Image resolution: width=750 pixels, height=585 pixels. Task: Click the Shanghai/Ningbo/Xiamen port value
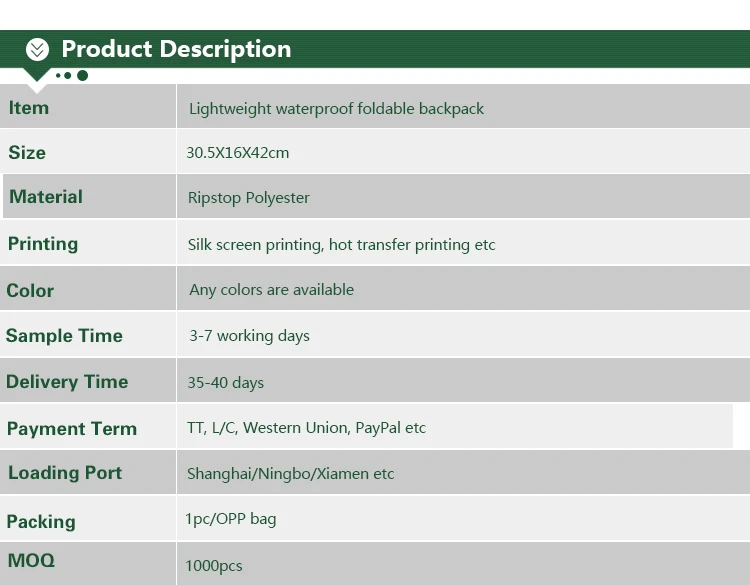(x=291, y=474)
